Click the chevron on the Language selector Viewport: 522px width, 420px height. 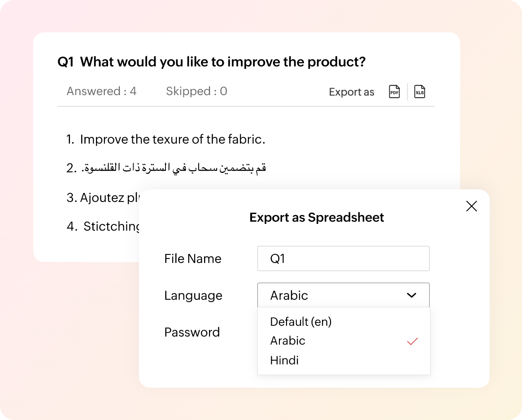coord(411,295)
